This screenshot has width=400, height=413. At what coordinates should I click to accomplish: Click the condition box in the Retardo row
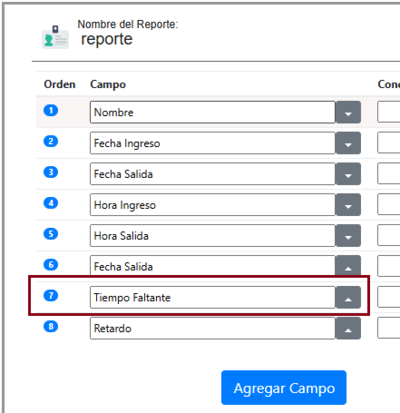(389, 328)
